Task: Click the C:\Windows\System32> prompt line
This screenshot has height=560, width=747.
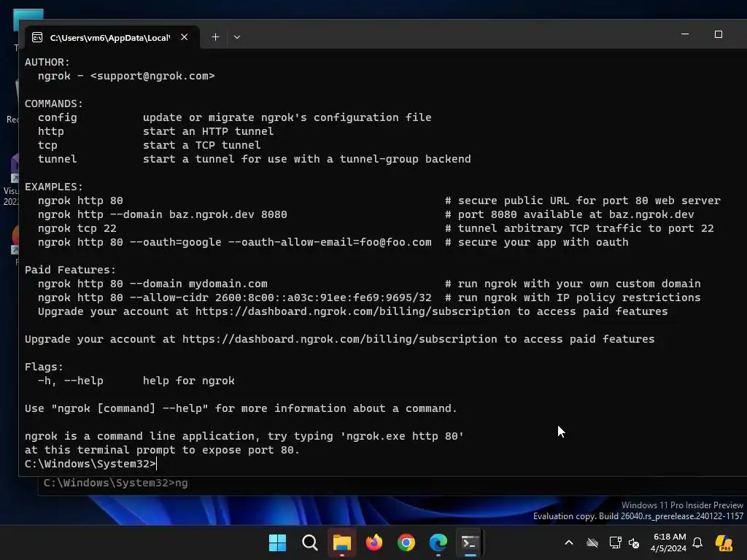Action: (x=90, y=464)
